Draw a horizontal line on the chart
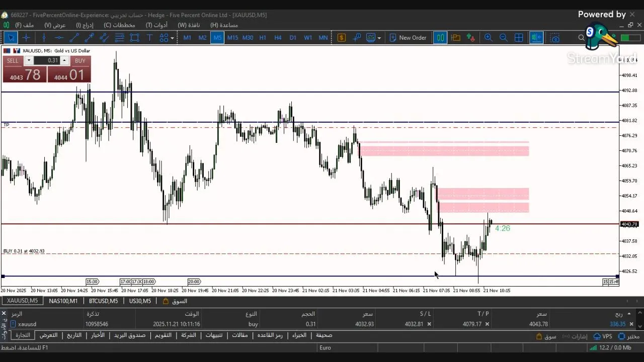This screenshot has height=362, width=644. tap(59, 38)
